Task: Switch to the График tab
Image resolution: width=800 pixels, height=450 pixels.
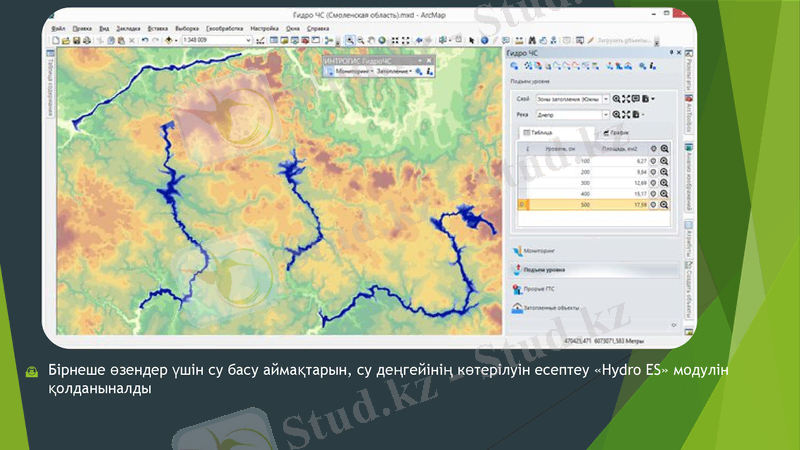Action: (x=616, y=133)
